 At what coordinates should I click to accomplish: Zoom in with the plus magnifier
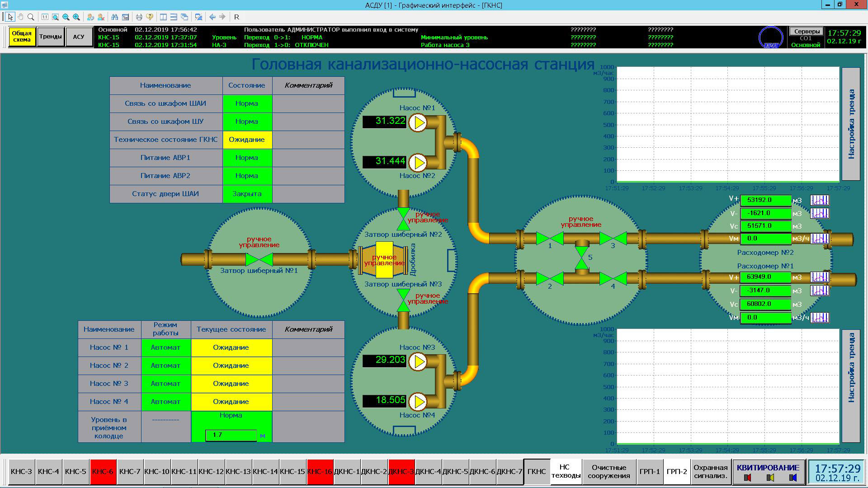pyautogui.click(x=76, y=17)
